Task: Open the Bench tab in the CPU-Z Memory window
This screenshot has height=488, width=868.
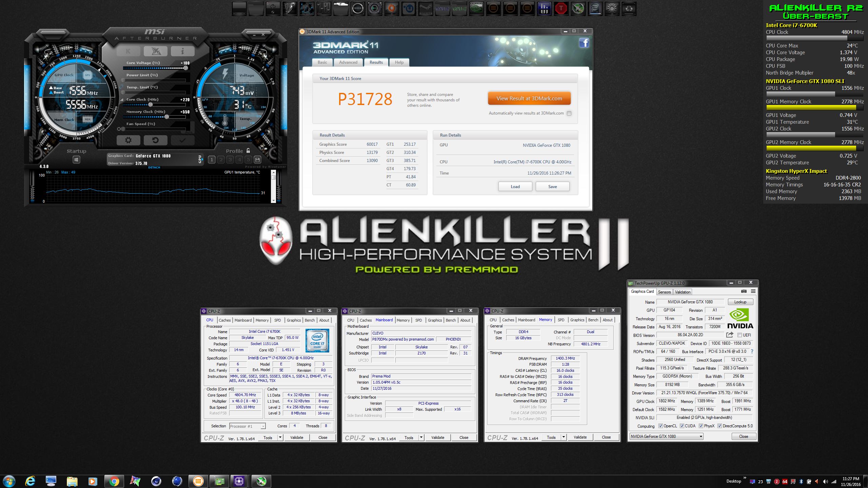Action: click(x=593, y=320)
